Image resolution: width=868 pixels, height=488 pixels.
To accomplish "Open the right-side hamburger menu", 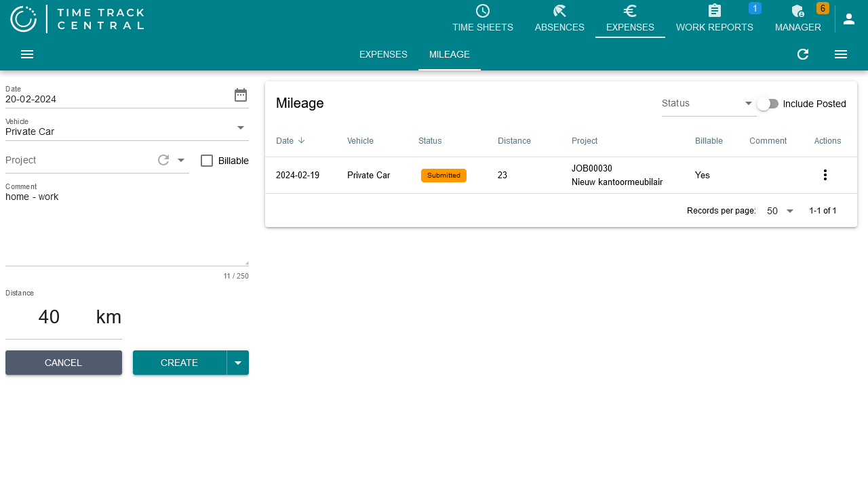I will coord(841,54).
